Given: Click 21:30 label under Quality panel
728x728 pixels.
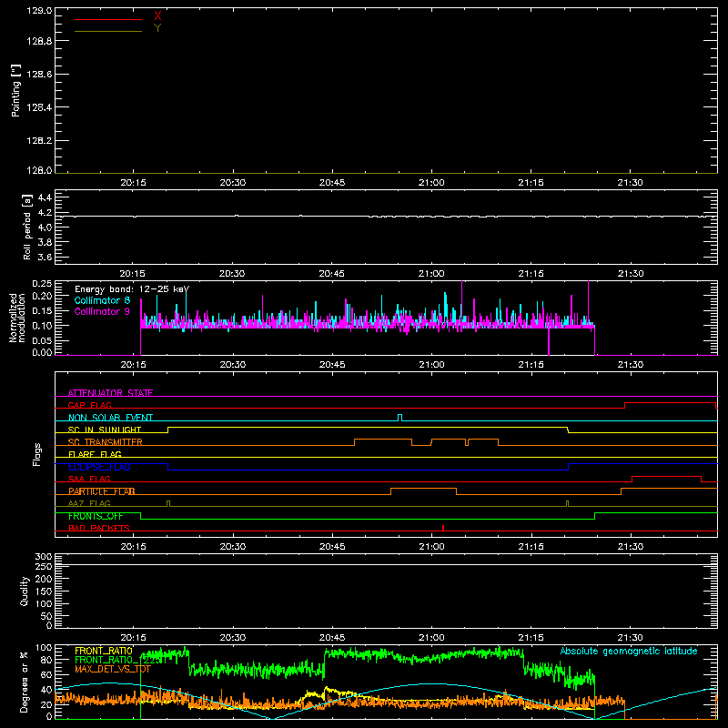Looking at the screenshot, I should pyautogui.click(x=631, y=638).
